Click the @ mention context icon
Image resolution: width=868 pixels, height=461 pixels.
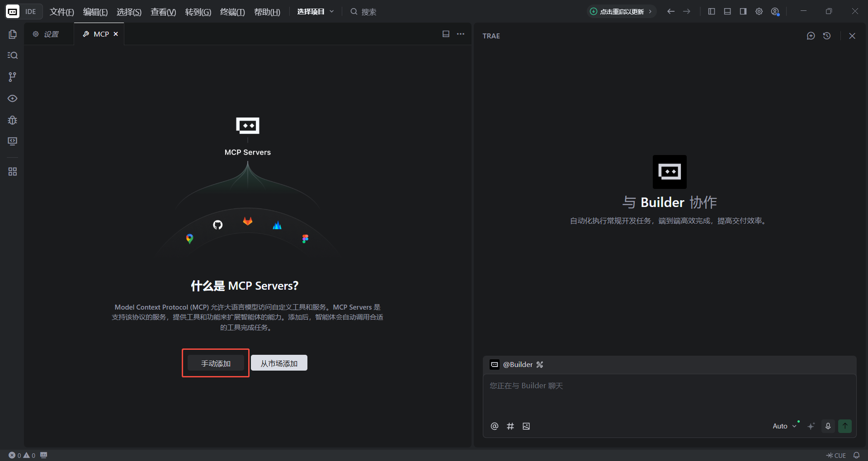click(x=495, y=426)
